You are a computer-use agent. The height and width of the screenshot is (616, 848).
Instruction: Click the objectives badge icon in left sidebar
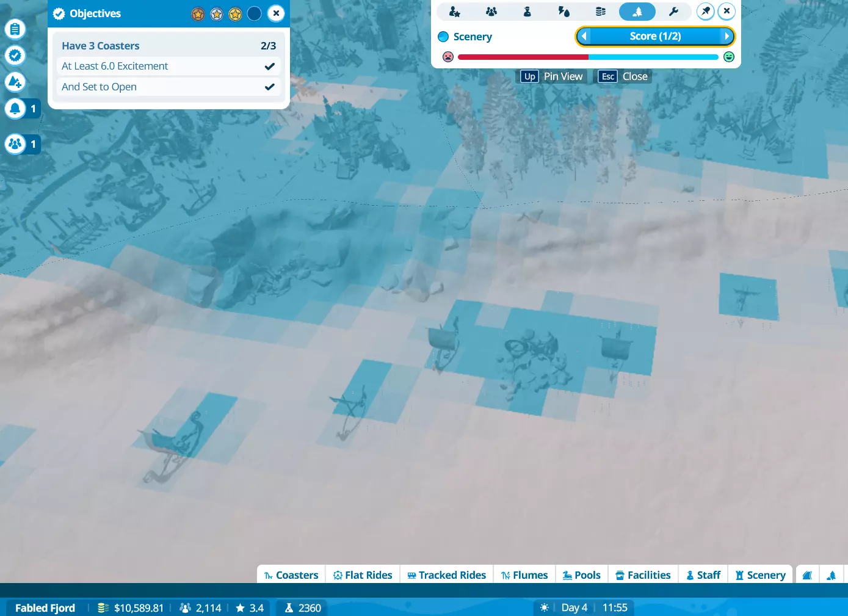(x=15, y=56)
